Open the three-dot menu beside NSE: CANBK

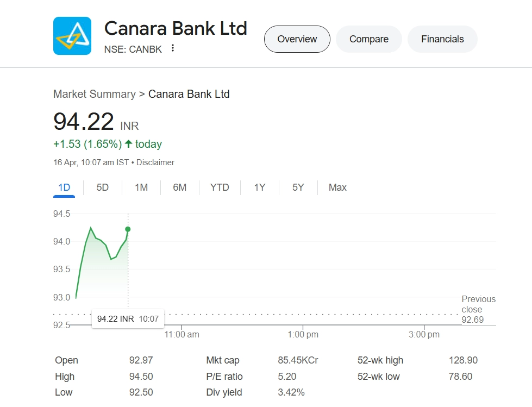(x=173, y=48)
